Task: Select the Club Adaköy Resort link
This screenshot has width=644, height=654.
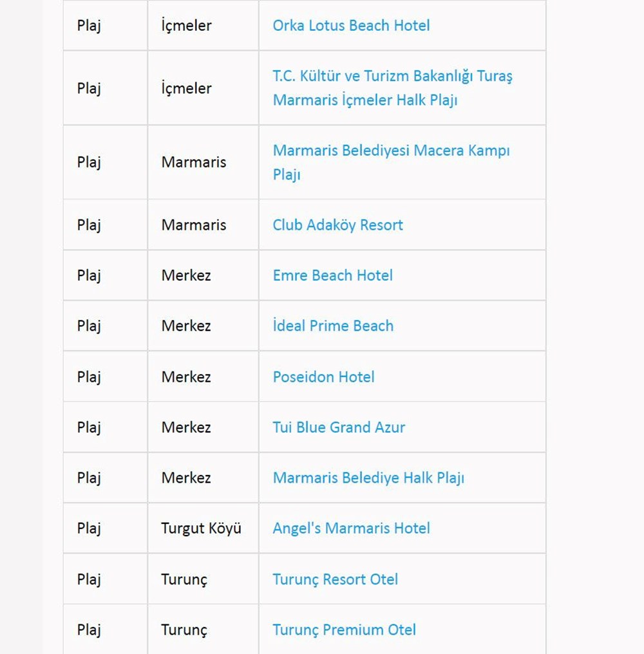Action: click(337, 225)
